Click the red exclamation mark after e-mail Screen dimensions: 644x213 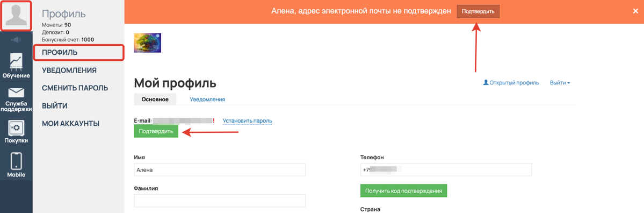214,121
